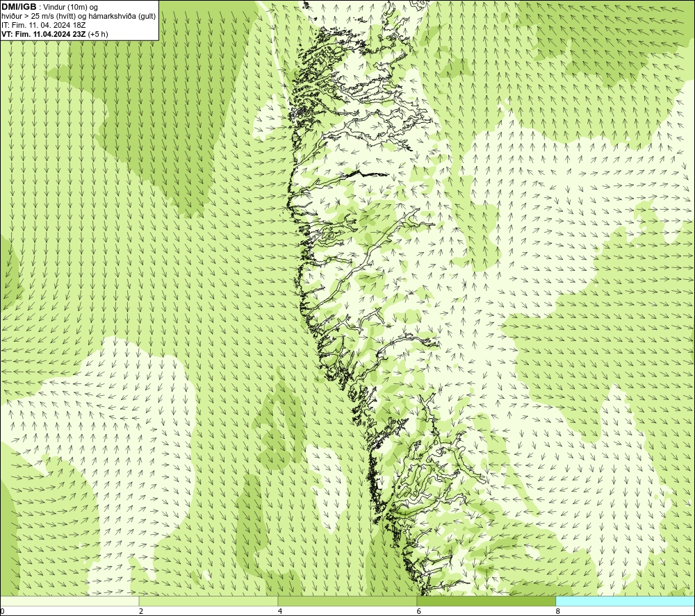This screenshot has height=616, width=695.
Task: Click the colorbar label '2'
Action: 141,612
